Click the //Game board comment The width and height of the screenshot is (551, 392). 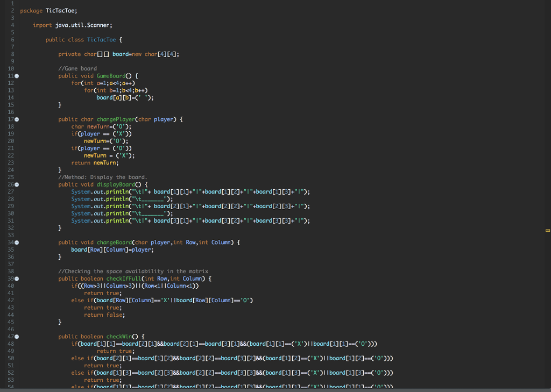click(x=77, y=69)
